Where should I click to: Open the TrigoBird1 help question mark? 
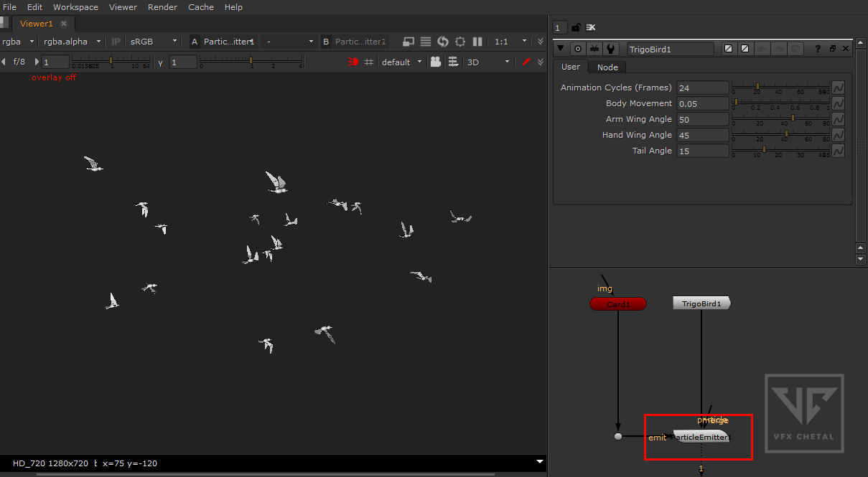click(x=817, y=49)
